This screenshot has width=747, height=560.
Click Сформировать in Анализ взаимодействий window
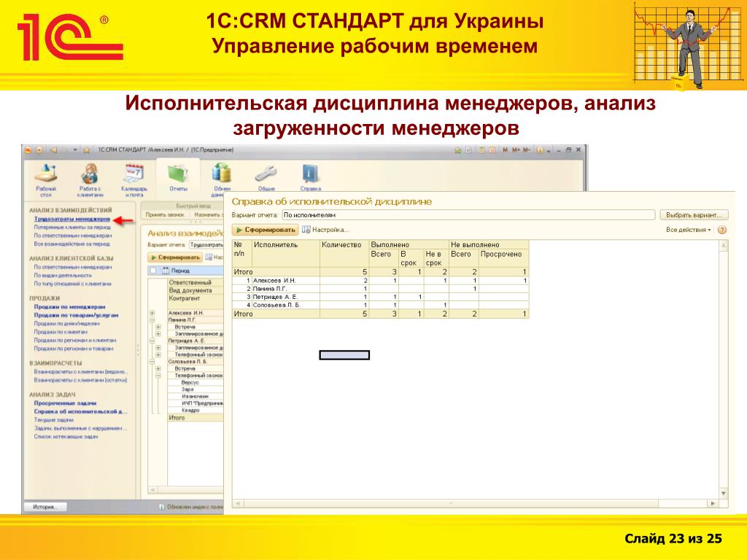[x=175, y=257]
